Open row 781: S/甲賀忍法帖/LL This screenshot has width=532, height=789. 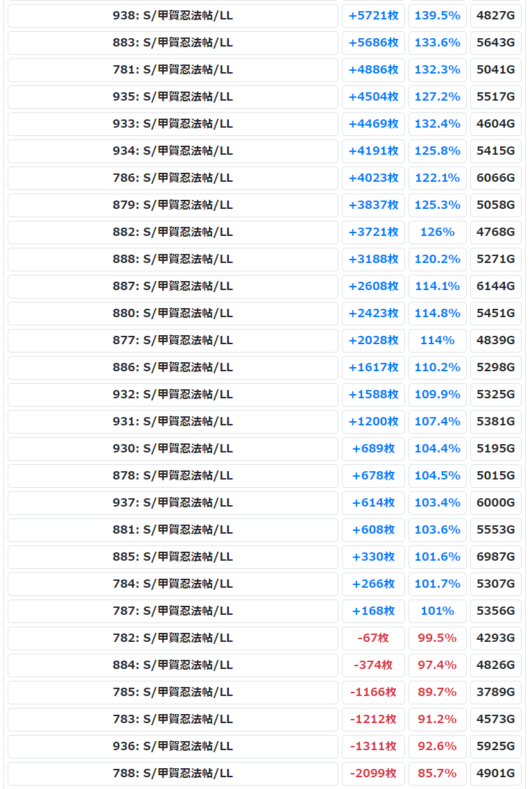173,70
